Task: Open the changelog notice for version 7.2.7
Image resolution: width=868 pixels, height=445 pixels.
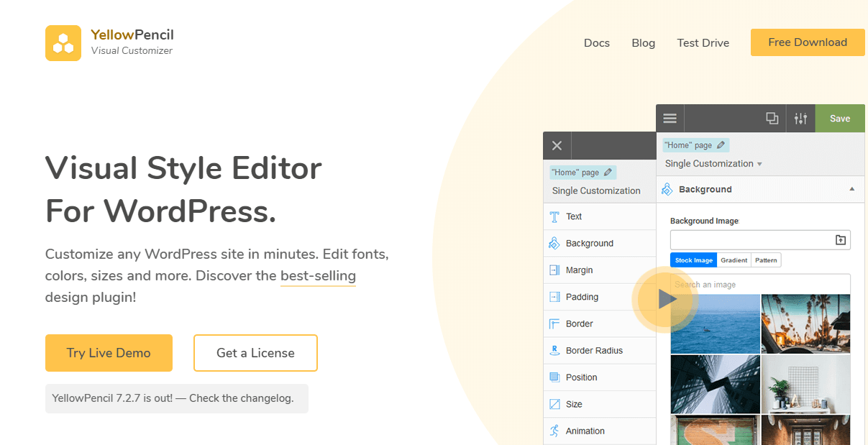Action: (177, 398)
